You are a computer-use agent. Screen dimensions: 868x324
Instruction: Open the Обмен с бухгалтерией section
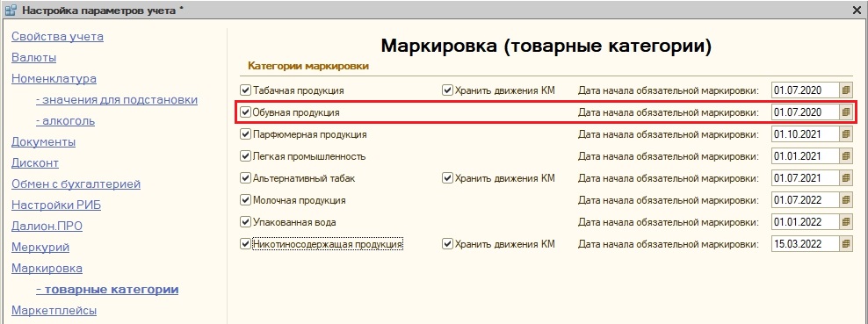[76, 184]
